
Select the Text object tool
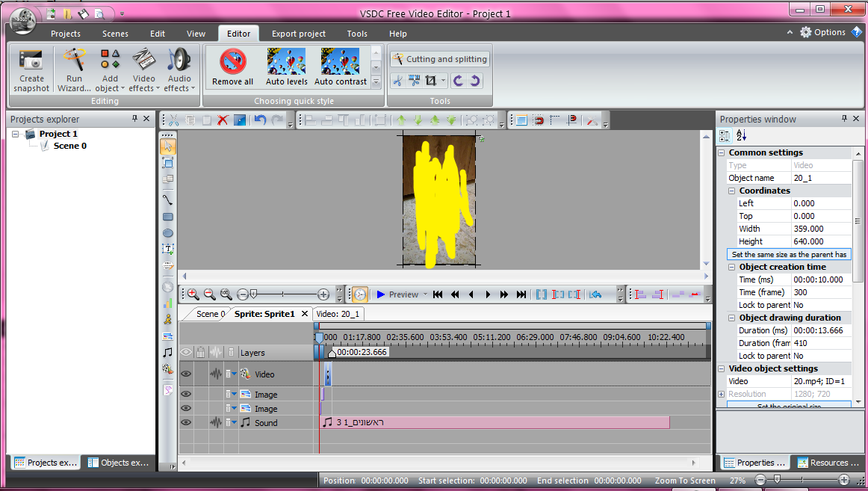(x=168, y=249)
